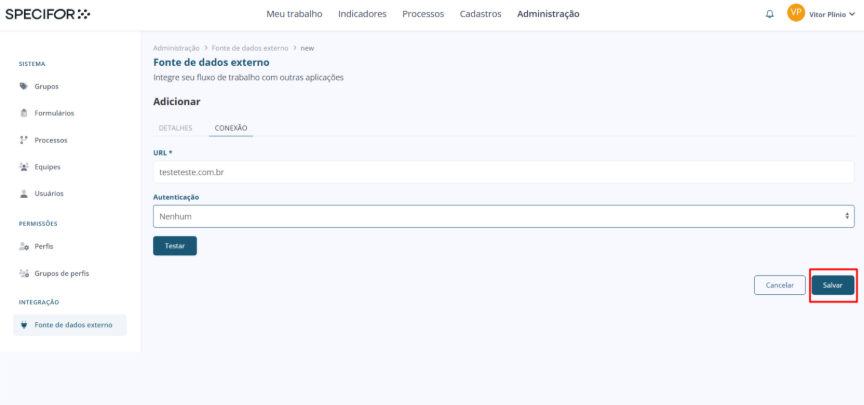
Task: Click the Grupos tag icon
Action: pos(24,87)
